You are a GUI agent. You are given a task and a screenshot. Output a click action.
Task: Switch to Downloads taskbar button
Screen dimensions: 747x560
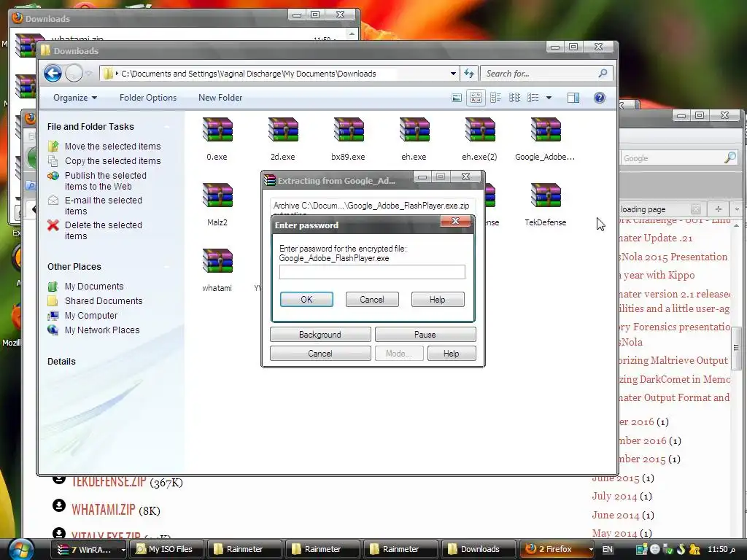coord(479,550)
